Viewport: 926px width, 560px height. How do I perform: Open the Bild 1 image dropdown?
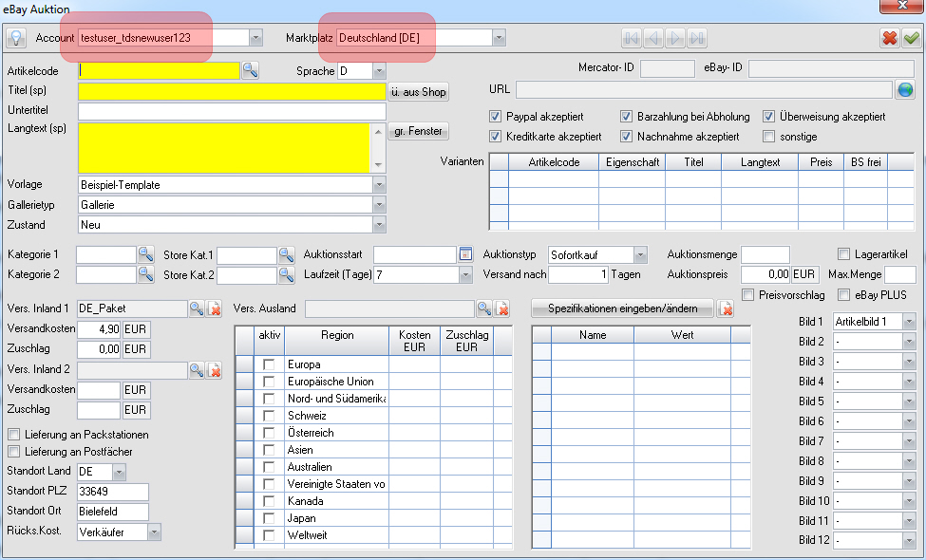pyautogui.click(x=909, y=322)
